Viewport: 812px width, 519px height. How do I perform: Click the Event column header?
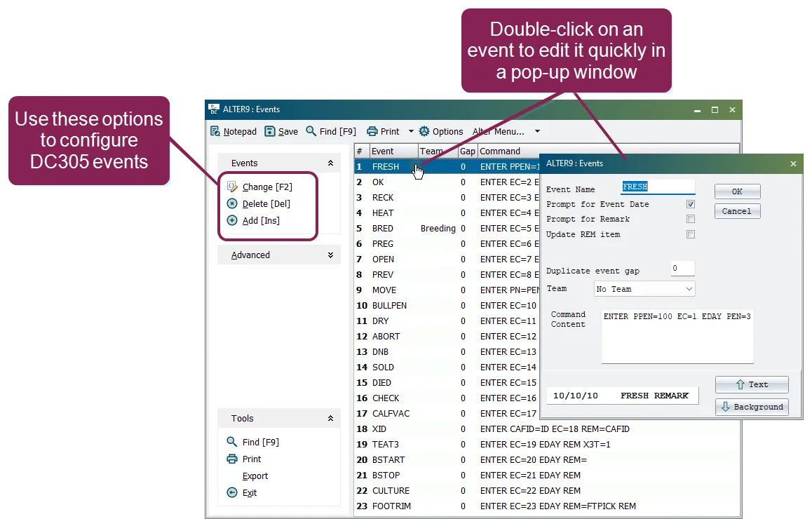(393, 151)
